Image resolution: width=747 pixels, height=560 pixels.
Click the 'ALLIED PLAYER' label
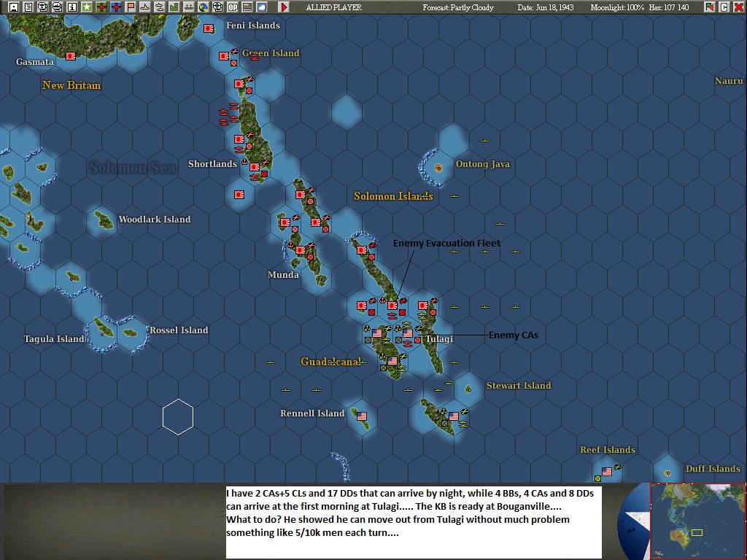333,7
